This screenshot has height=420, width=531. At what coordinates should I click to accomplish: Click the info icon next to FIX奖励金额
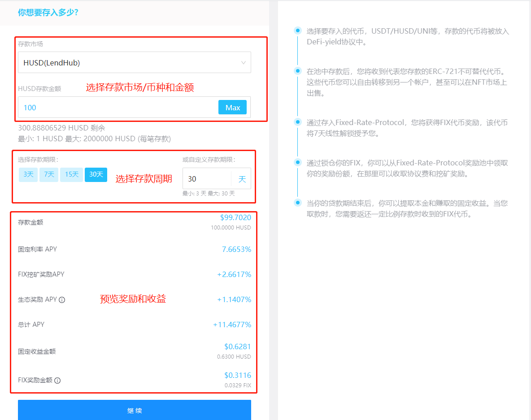[57, 381]
